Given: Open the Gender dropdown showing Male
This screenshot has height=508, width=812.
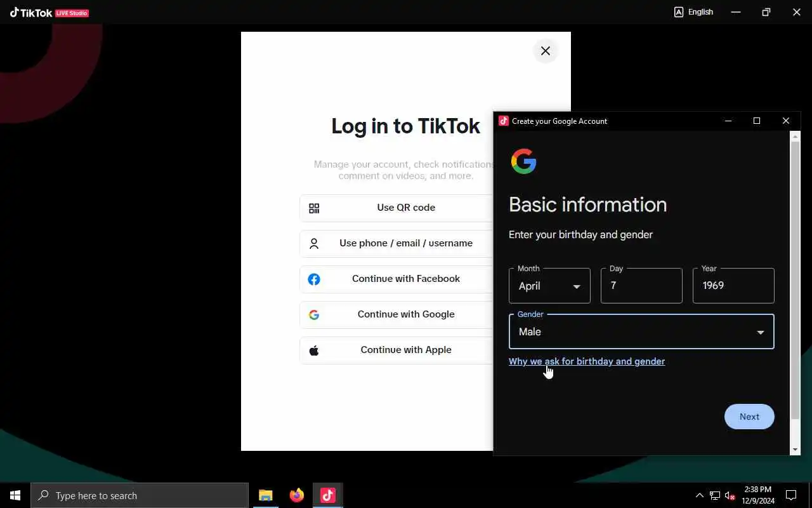Looking at the screenshot, I should click(x=641, y=331).
